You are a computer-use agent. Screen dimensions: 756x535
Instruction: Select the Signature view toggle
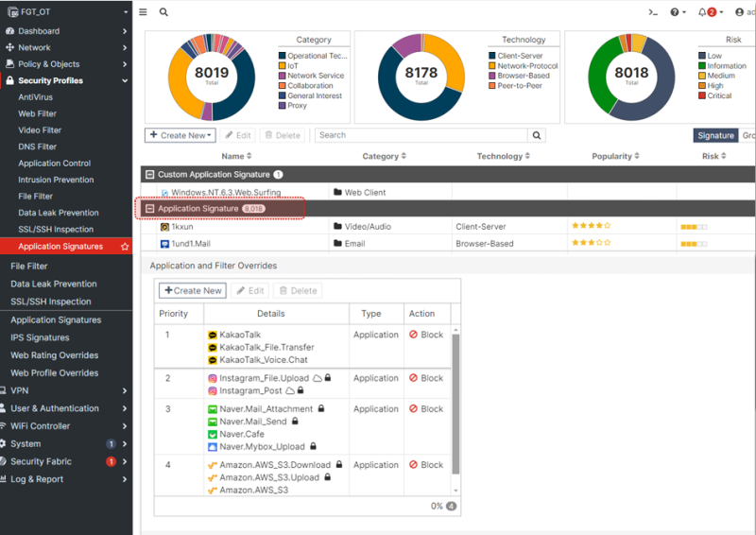pyautogui.click(x=715, y=135)
